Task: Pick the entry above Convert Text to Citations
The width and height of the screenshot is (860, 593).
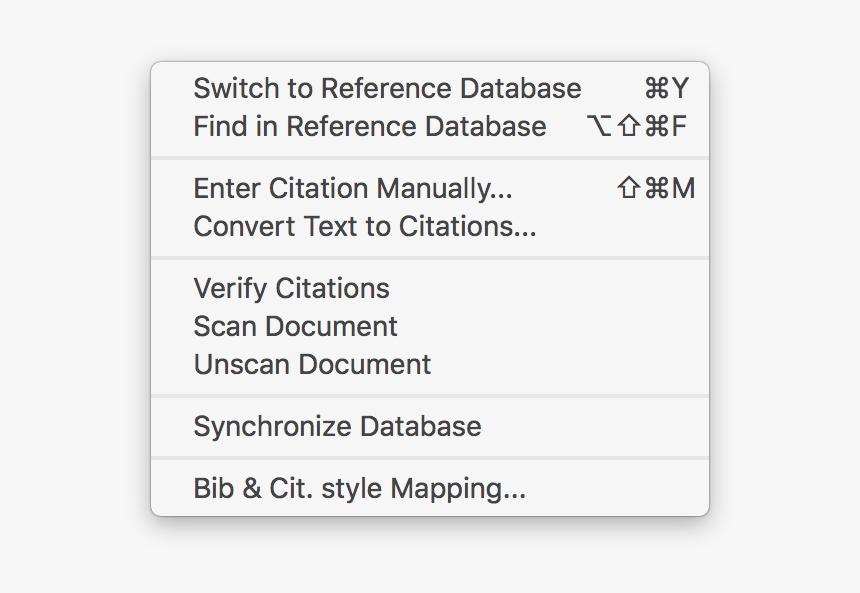Action: [353, 188]
